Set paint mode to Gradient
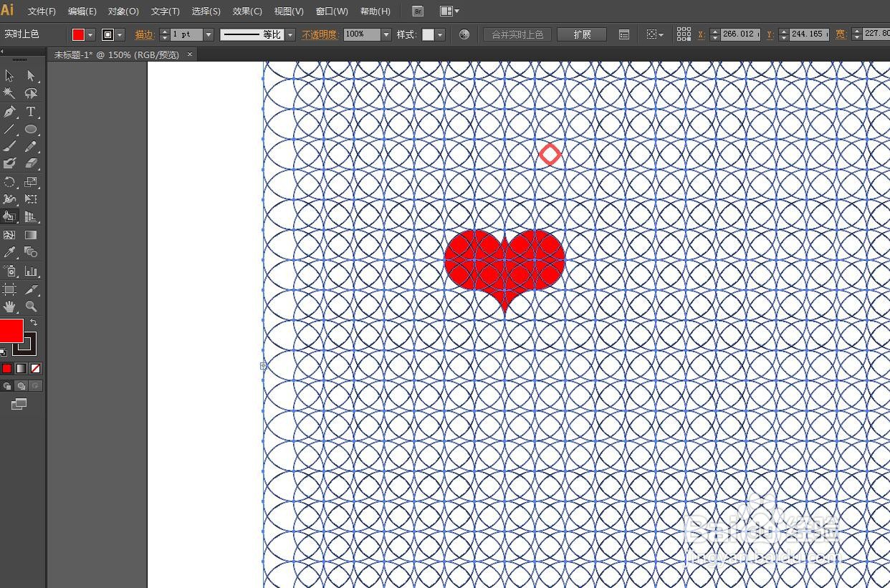The image size is (890, 588). click(x=21, y=368)
